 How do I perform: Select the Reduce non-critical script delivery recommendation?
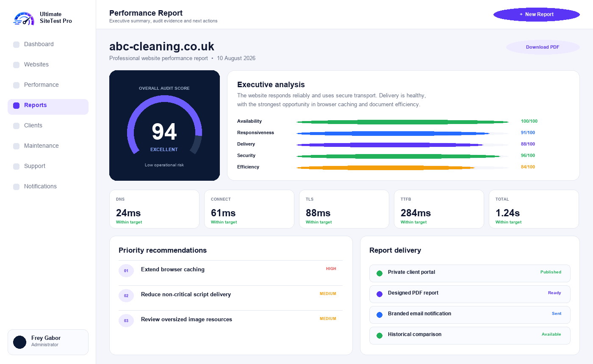pos(231,296)
